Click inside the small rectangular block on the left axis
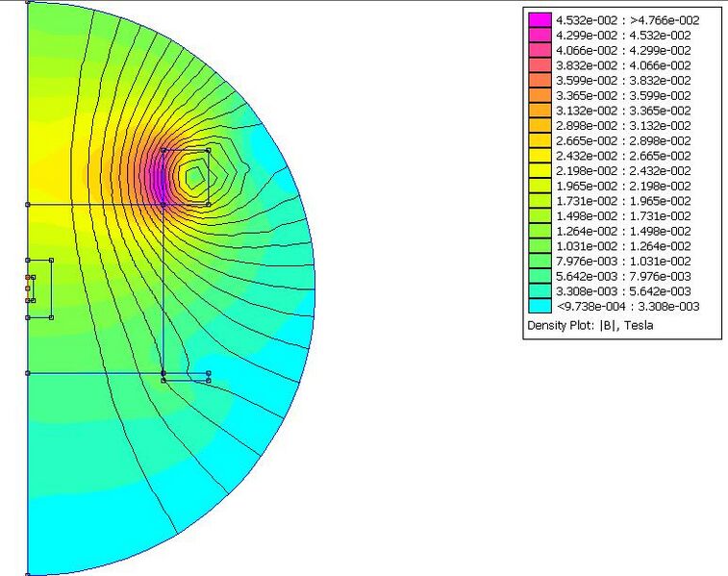 (42, 288)
